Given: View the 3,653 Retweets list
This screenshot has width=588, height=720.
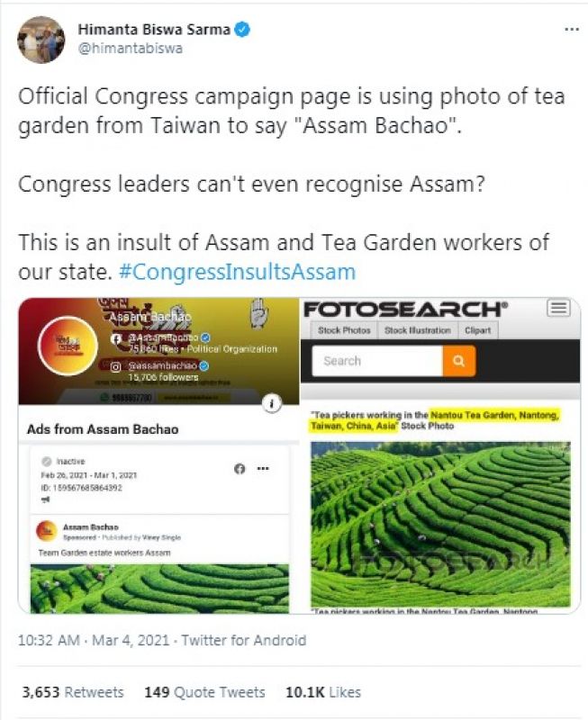Looking at the screenshot, I should coord(73,692).
